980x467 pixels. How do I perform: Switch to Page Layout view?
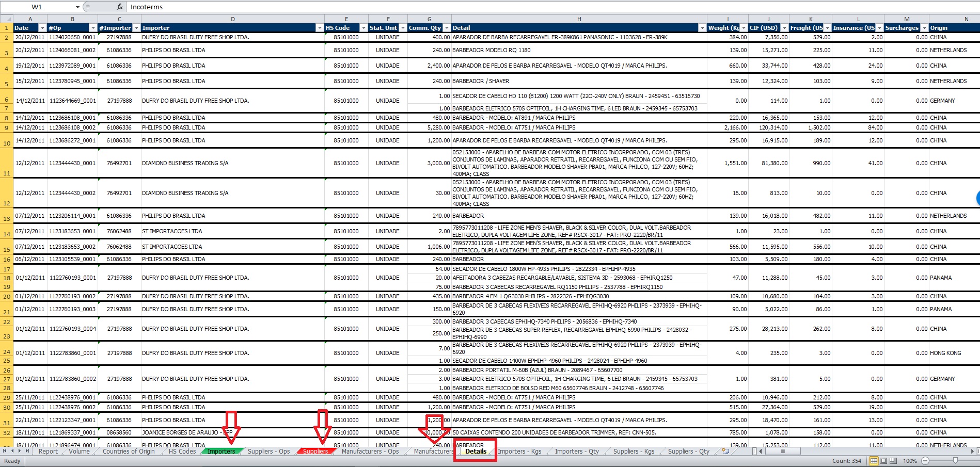[883, 461]
